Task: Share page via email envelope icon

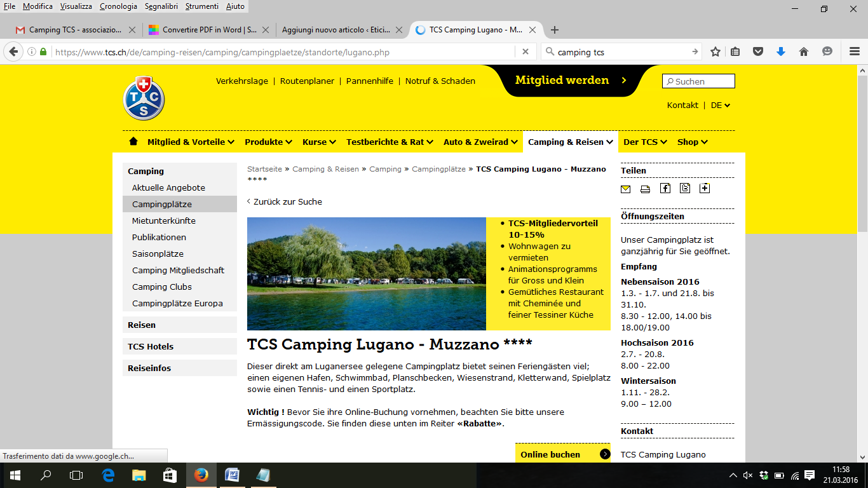Action: pos(626,189)
